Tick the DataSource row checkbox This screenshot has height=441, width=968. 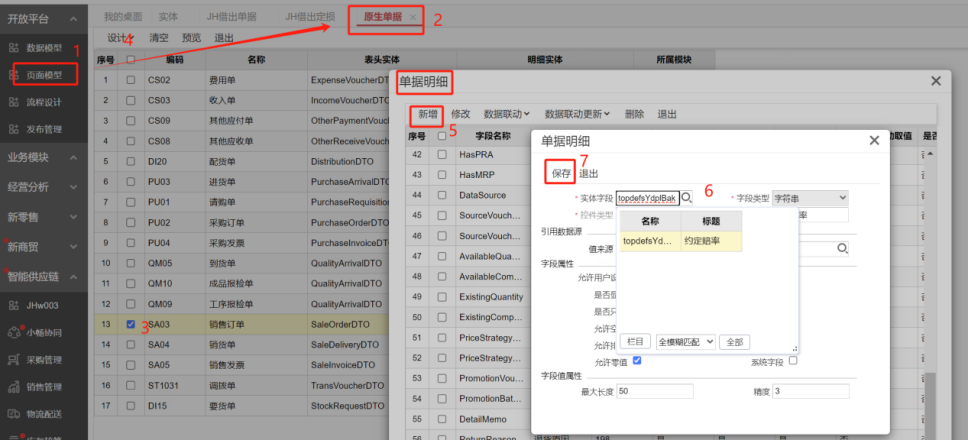442,195
